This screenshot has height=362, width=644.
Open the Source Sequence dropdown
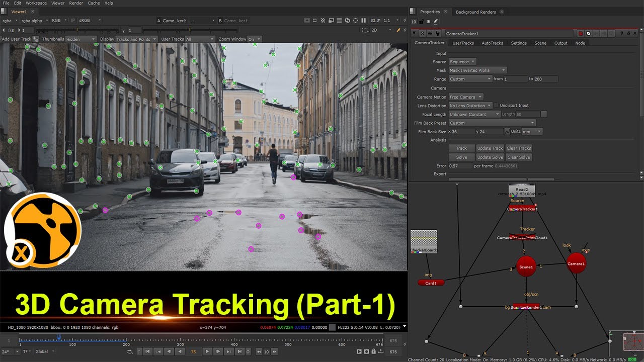[462, 62]
